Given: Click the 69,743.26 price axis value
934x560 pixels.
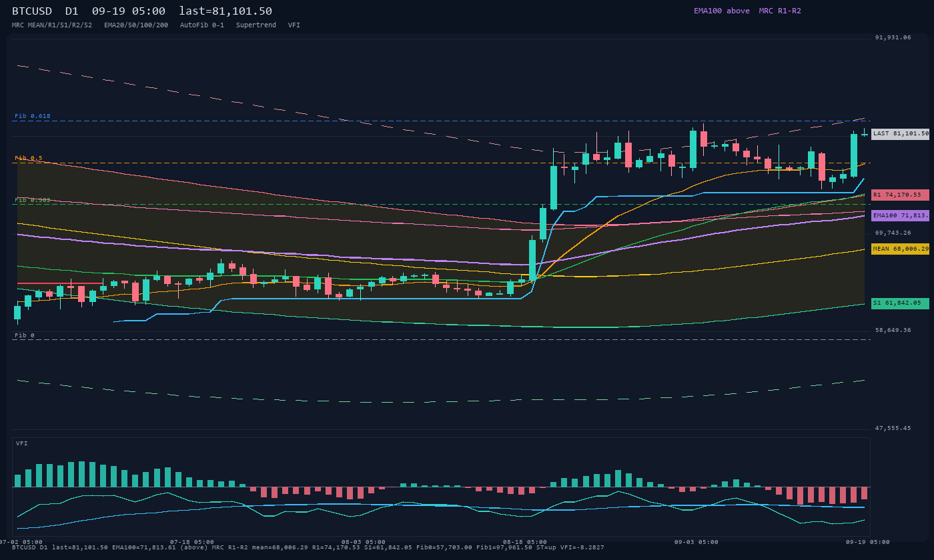Looking at the screenshot, I should (x=893, y=233).
